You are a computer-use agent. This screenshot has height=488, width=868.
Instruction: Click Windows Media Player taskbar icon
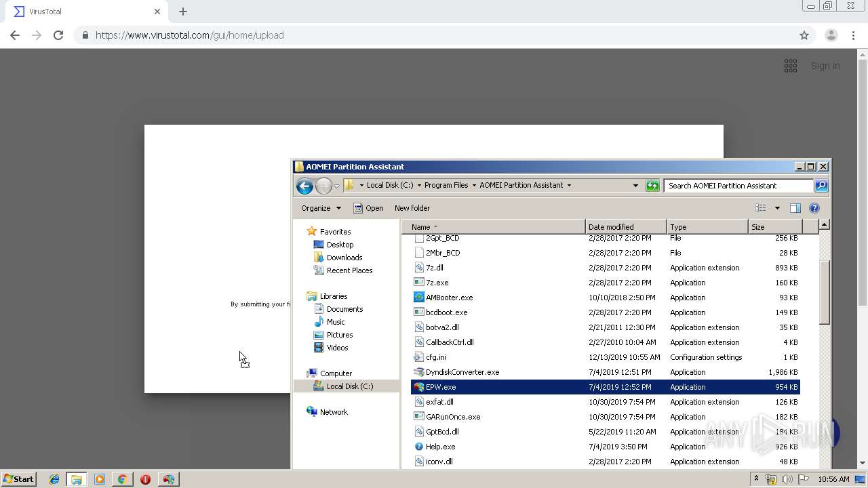100,479
